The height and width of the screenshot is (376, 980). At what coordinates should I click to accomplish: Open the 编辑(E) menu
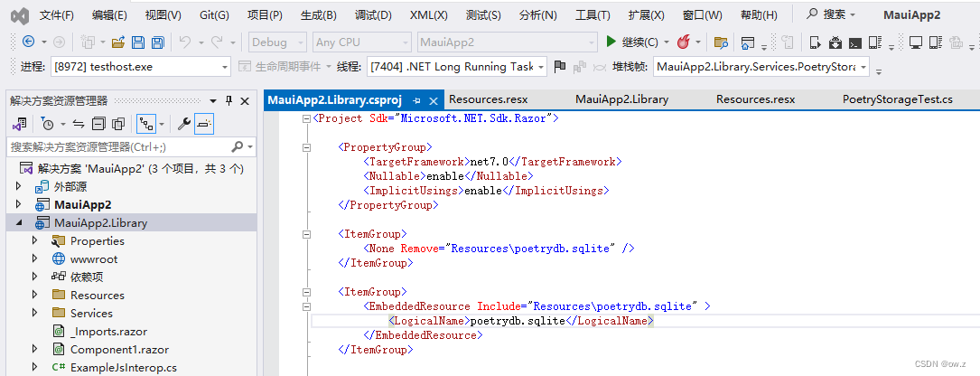click(x=109, y=15)
